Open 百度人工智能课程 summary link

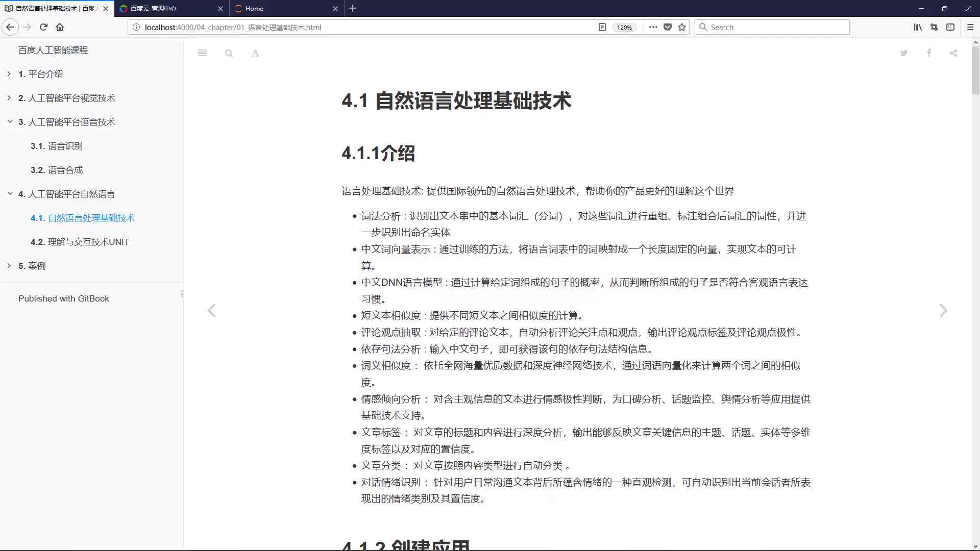53,50
